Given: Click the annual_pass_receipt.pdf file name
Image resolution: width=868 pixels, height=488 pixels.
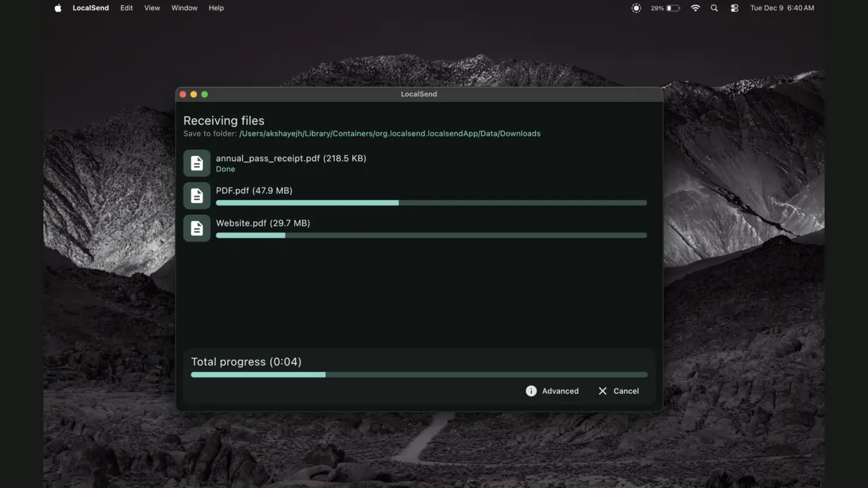Looking at the screenshot, I should click(x=291, y=158).
